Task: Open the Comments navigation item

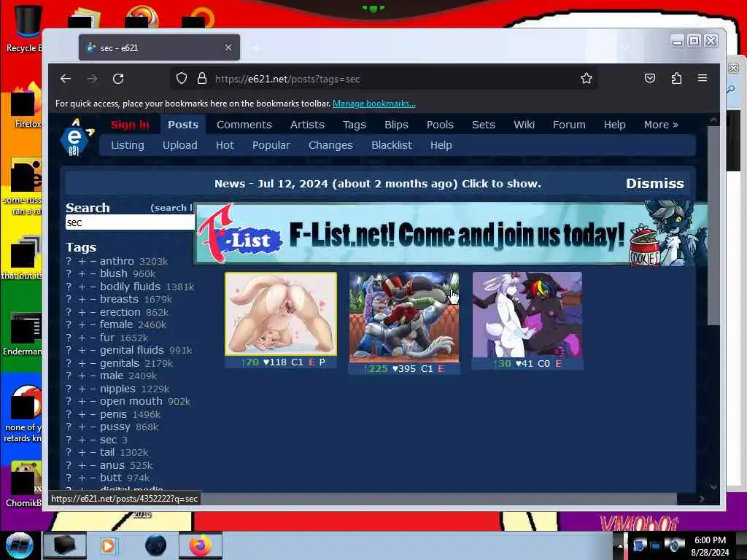Action: click(x=244, y=125)
